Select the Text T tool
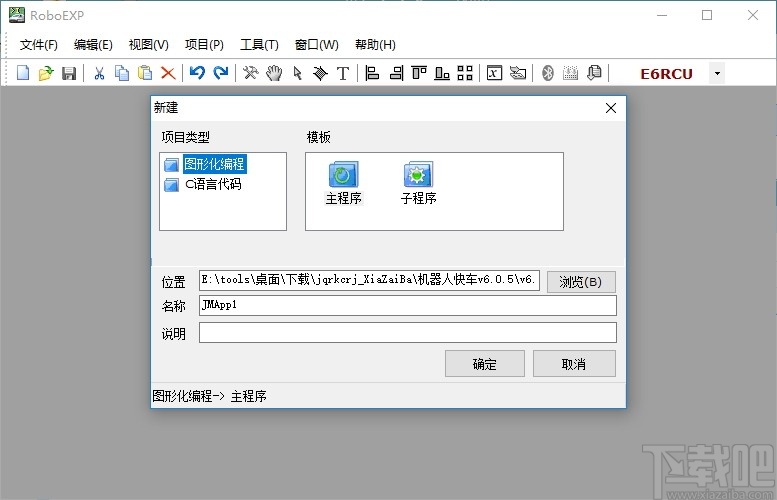This screenshot has width=777, height=500. pyautogui.click(x=343, y=73)
